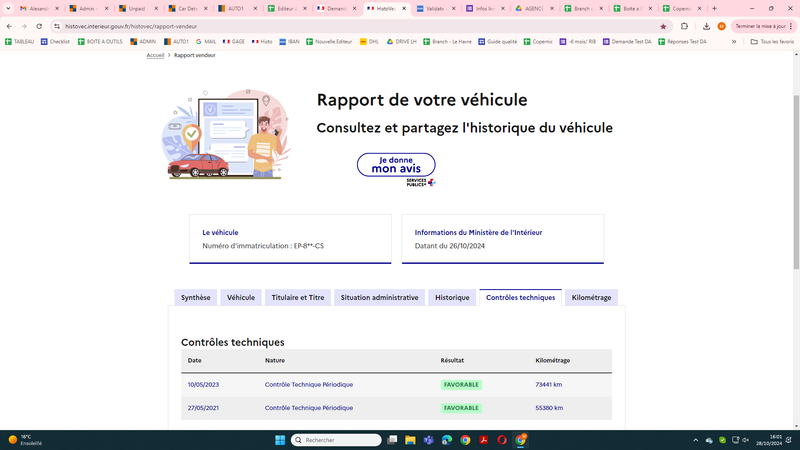This screenshot has height=450, width=800.
Task: Open Microsoft Teams from the taskbar
Action: point(429,440)
